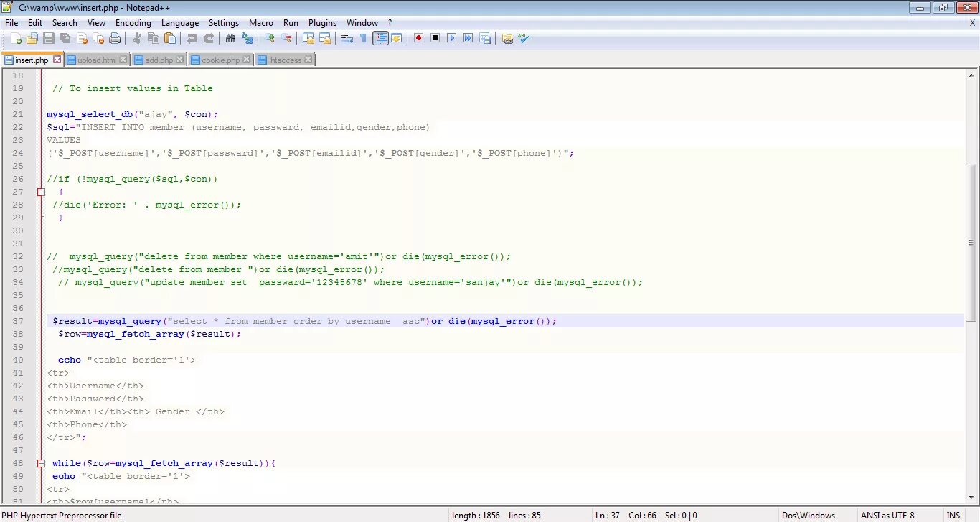Zoom in with magnifier plus icon

(x=269, y=39)
